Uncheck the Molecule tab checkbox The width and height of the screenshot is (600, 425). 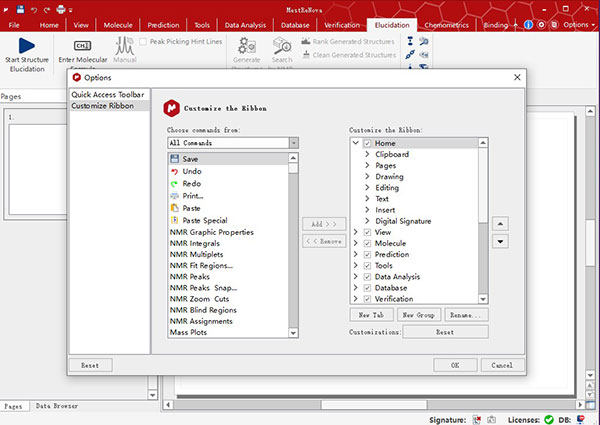tap(367, 243)
